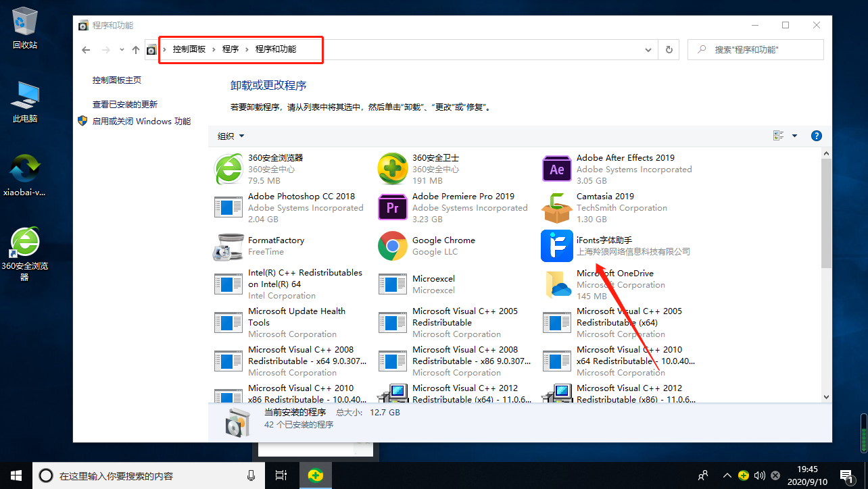Open 启用或关闭 Windows 功能 link
868x489 pixels.
(141, 122)
